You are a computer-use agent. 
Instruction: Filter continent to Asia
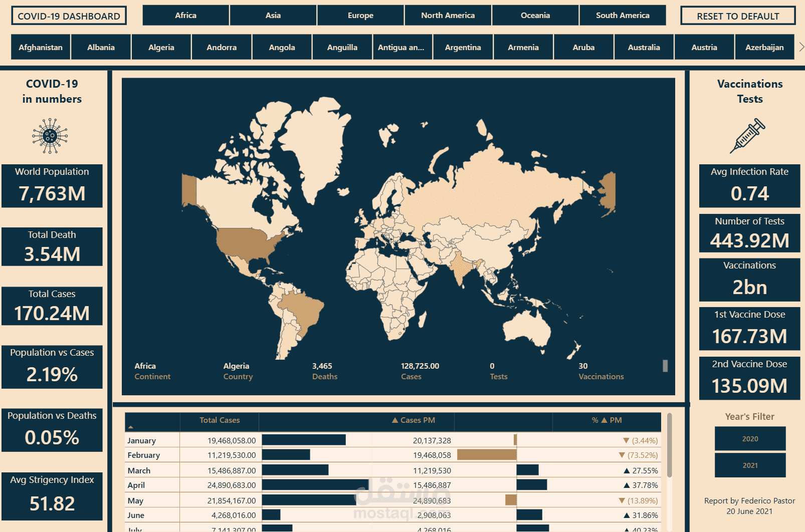point(273,15)
